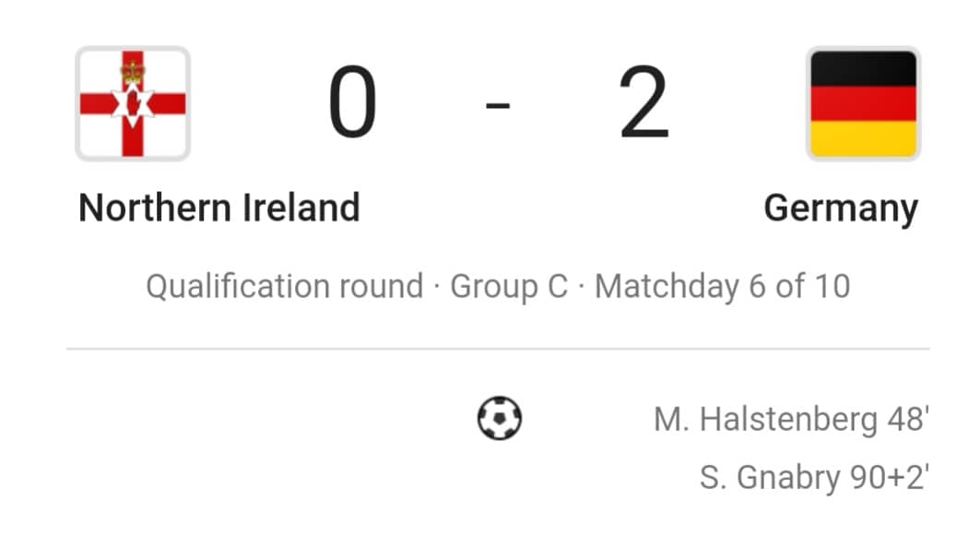Open the Northern Ireland team name

pyautogui.click(x=219, y=208)
